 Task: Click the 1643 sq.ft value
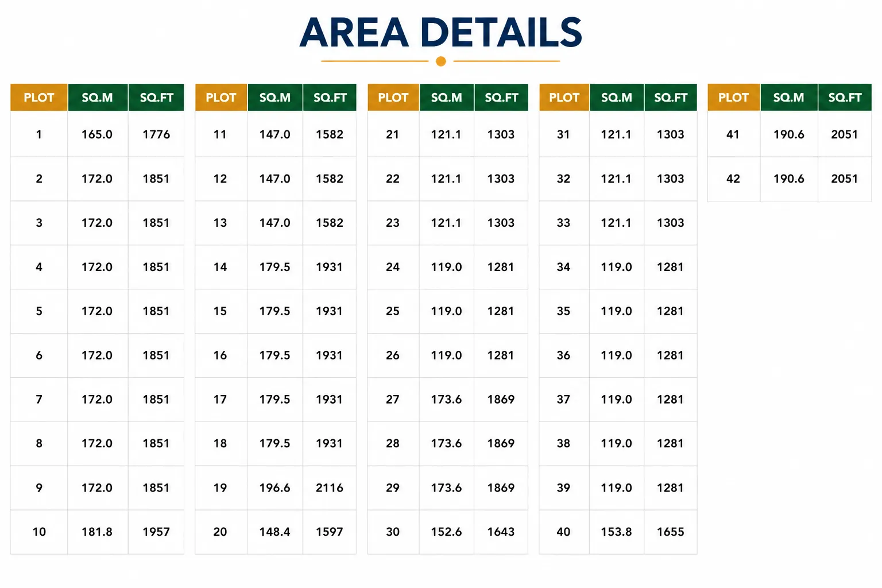501,532
